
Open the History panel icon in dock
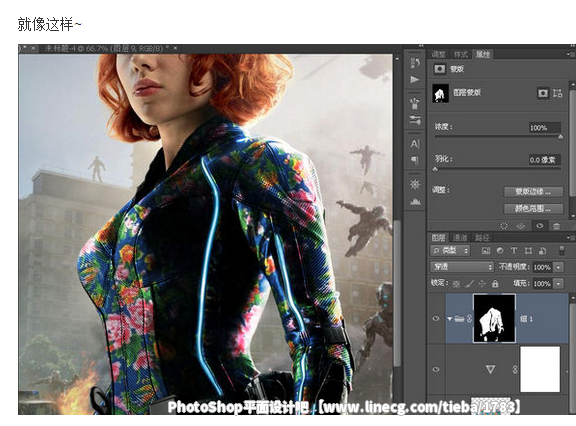[415, 63]
